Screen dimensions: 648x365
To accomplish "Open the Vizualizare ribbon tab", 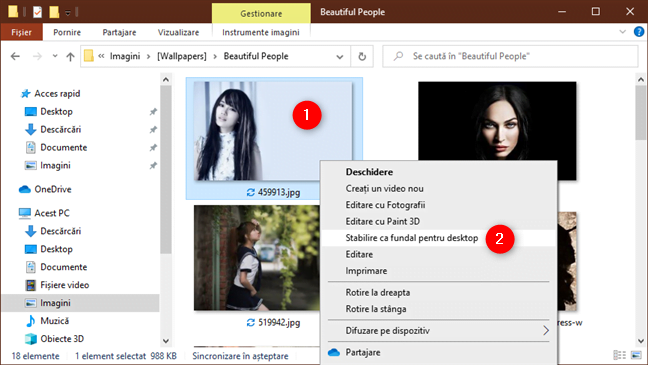I will [x=178, y=32].
